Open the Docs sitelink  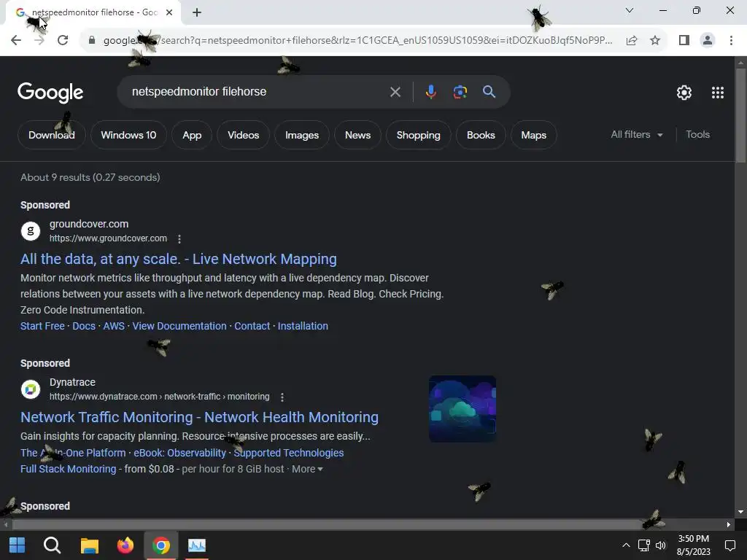click(x=84, y=326)
